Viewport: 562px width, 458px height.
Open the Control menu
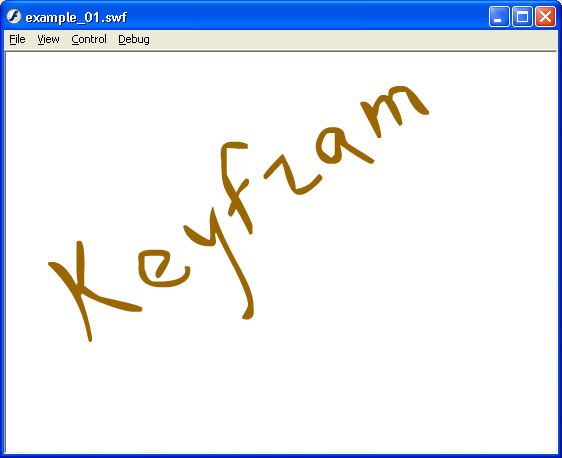tap(89, 39)
